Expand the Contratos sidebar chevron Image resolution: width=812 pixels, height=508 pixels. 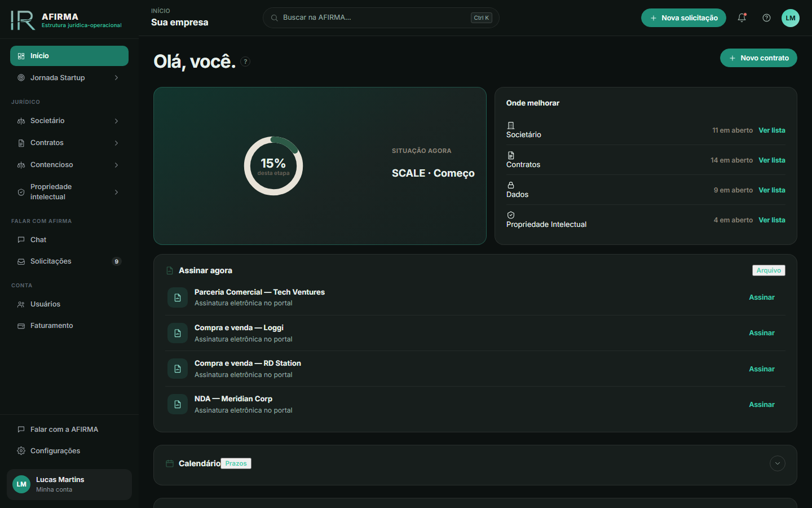point(116,143)
